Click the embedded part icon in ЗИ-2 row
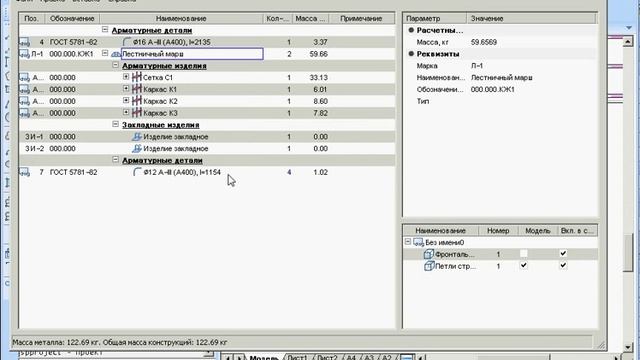This screenshot has width=640, height=360. click(137, 149)
